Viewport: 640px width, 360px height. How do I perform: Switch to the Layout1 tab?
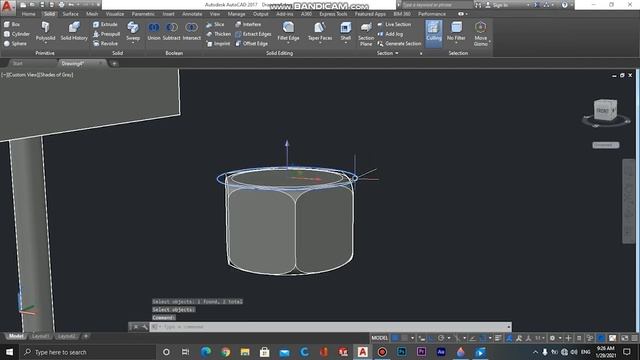coord(41,336)
